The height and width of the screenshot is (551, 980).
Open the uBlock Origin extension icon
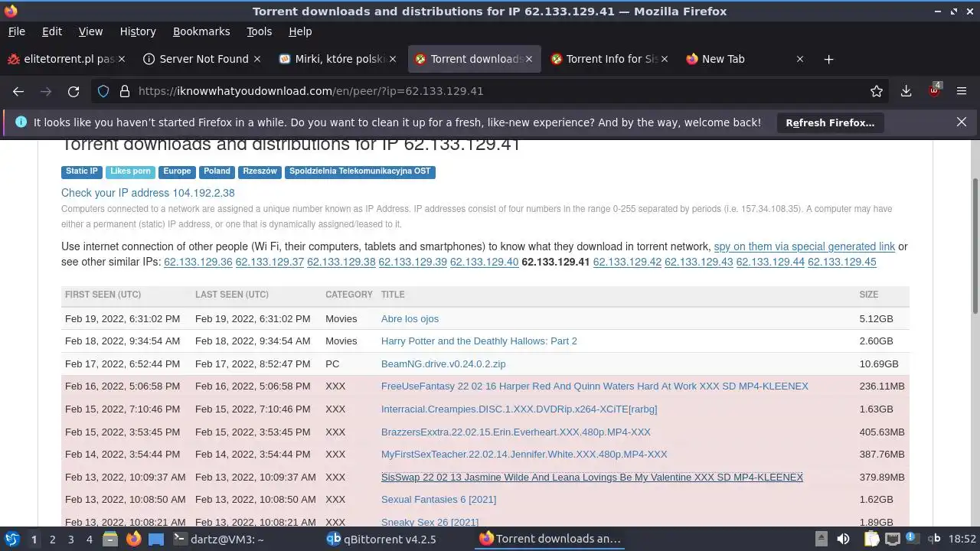coord(935,90)
